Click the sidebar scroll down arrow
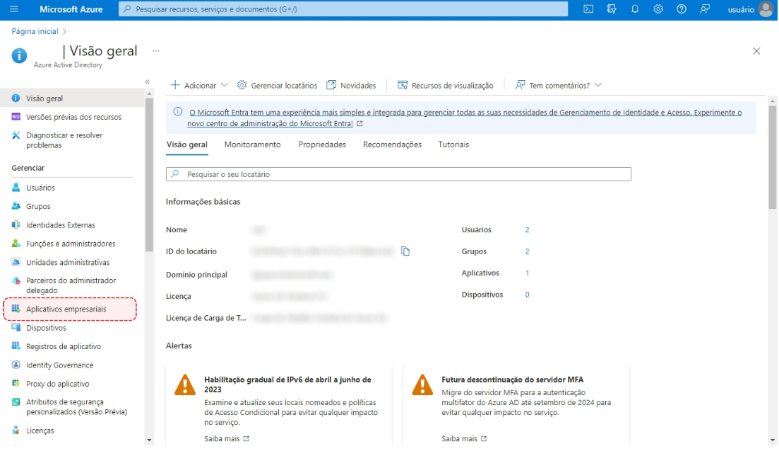779x457 pixels. pos(149,440)
